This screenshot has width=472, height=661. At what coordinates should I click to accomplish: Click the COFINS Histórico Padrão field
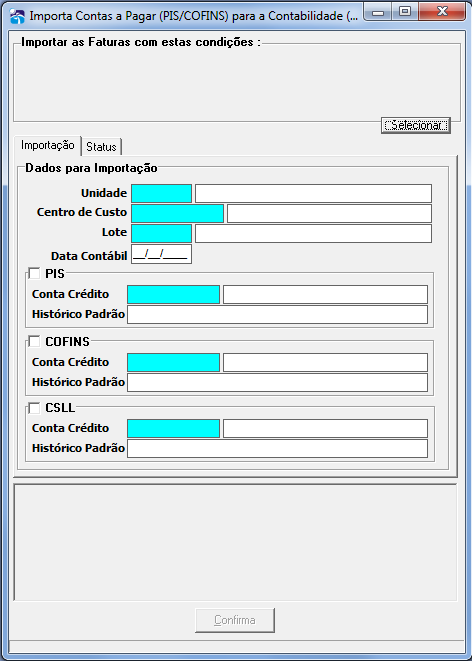(x=277, y=382)
